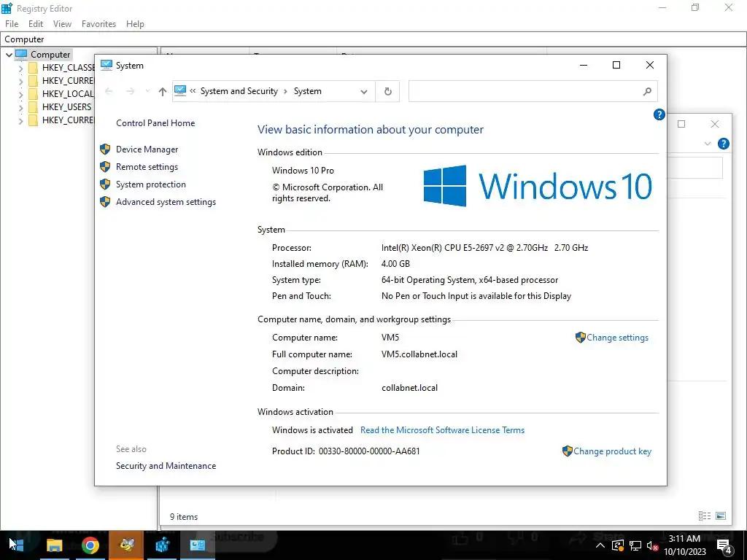The height and width of the screenshot is (560, 747).
Task: Click Registry Editor address bar
Action: (373, 39)
